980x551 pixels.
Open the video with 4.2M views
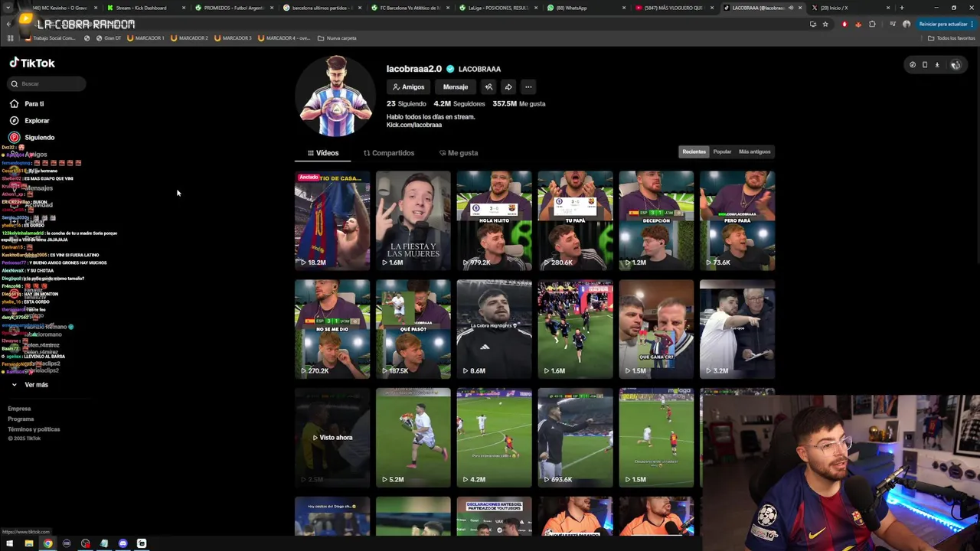[495, 438]
